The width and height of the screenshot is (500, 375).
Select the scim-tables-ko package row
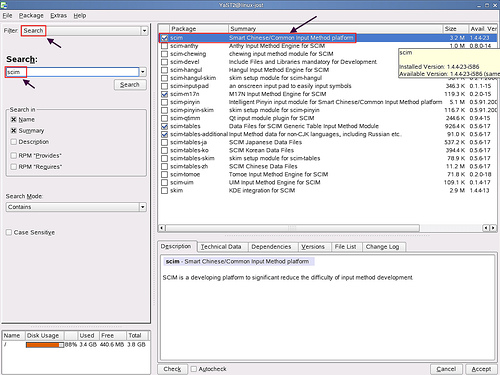[328, 150]
